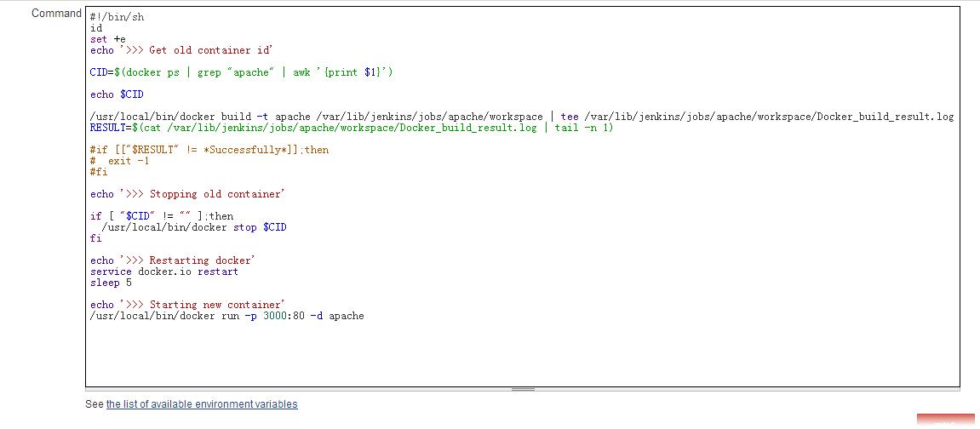Screen dimensions: 980x429
Task: Click the '/usr/local/bin/docker build -t apache' line
Action: pos(522,117)
